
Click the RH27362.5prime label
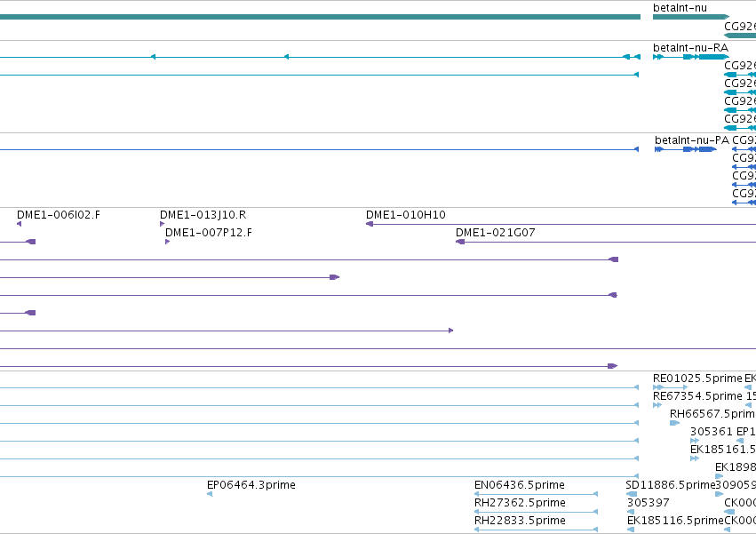coord(520,503)
